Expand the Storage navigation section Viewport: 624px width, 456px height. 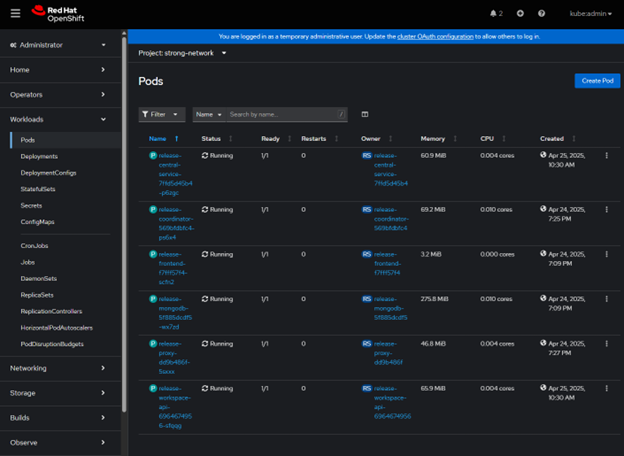coord(58,393)
